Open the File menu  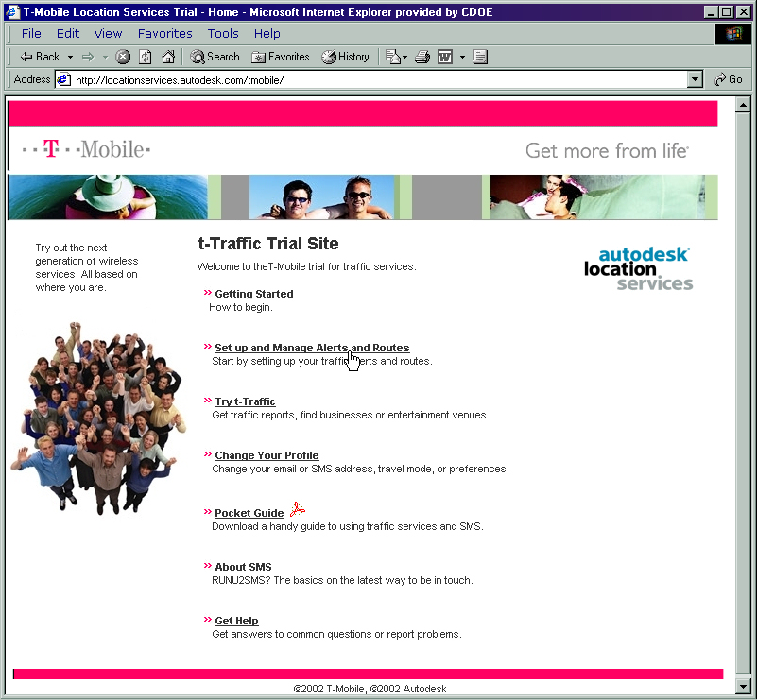(31, 33)
